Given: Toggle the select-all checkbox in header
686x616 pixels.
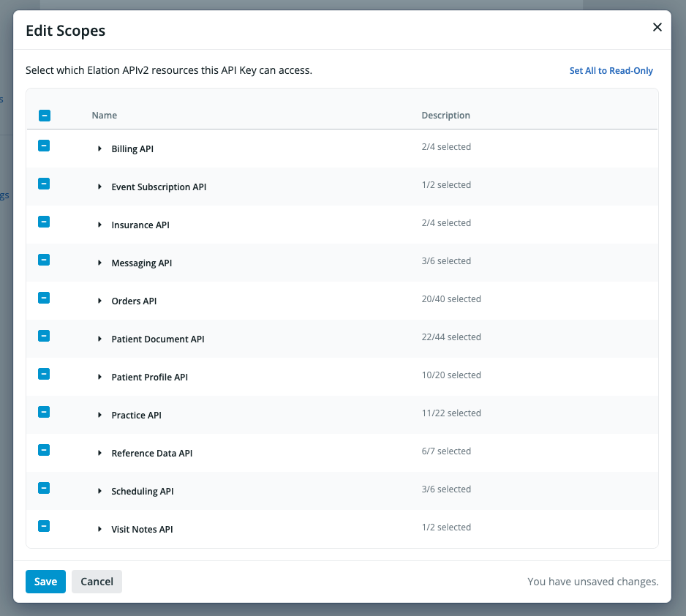Looking at the screenshot, I should click(45, 116).
